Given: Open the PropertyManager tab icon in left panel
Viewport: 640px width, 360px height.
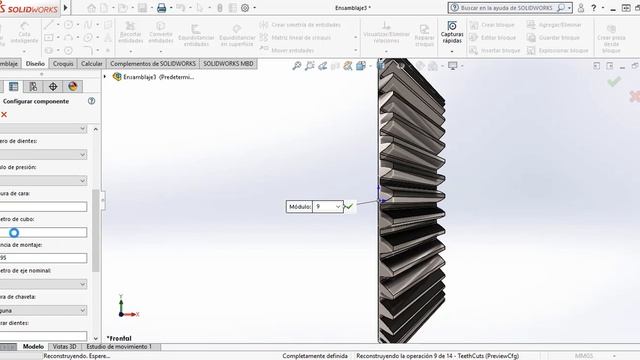Looking at the screenshot, I should coord(13,87).
